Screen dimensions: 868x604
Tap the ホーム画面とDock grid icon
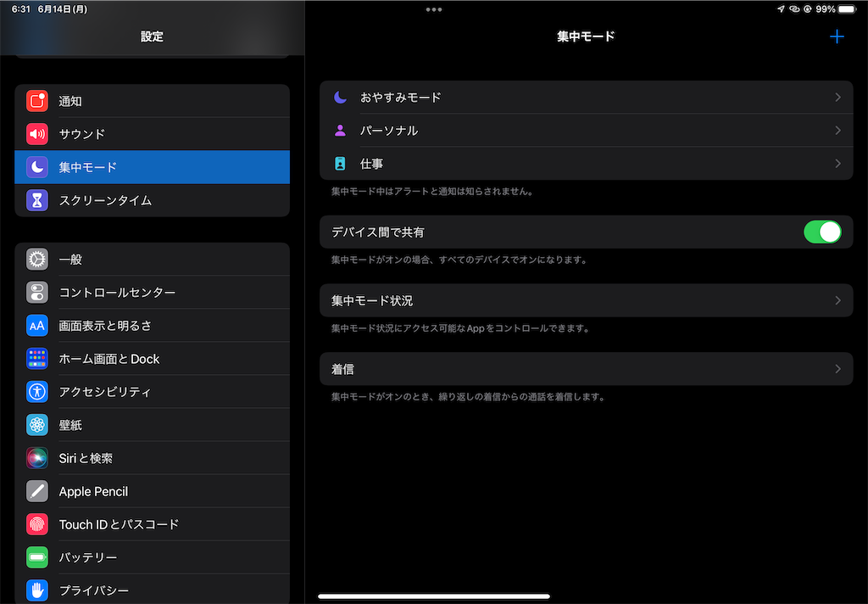coord(37,359)
